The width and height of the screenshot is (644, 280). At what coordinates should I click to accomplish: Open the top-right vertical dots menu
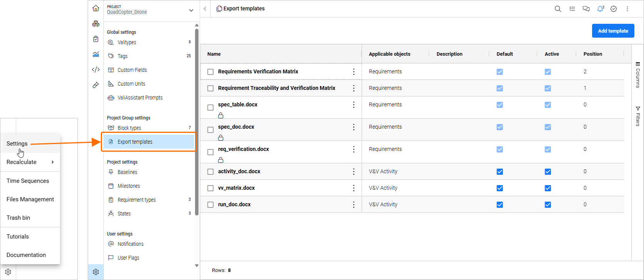[627, 9]
